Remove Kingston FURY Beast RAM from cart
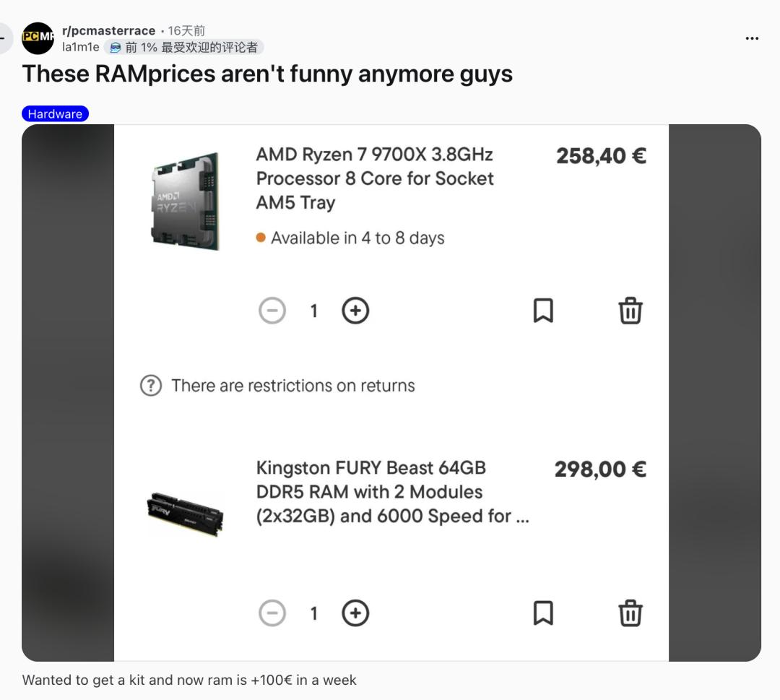 point(630,613)
